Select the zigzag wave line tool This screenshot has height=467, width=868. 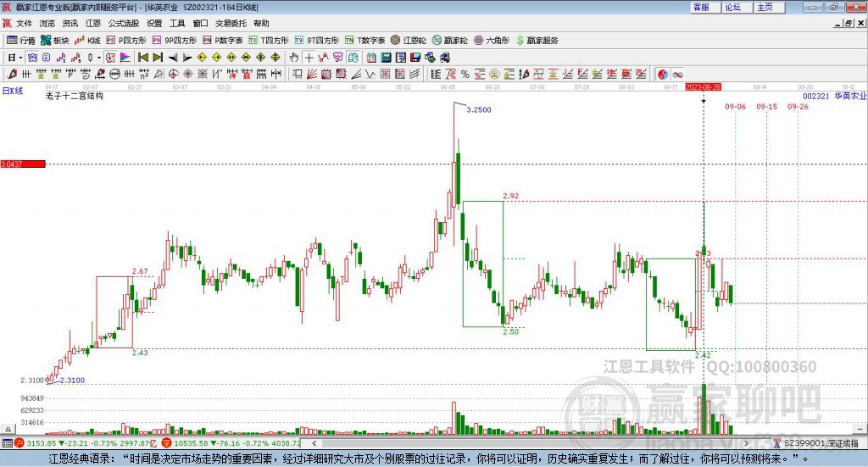tap(370, 74)
